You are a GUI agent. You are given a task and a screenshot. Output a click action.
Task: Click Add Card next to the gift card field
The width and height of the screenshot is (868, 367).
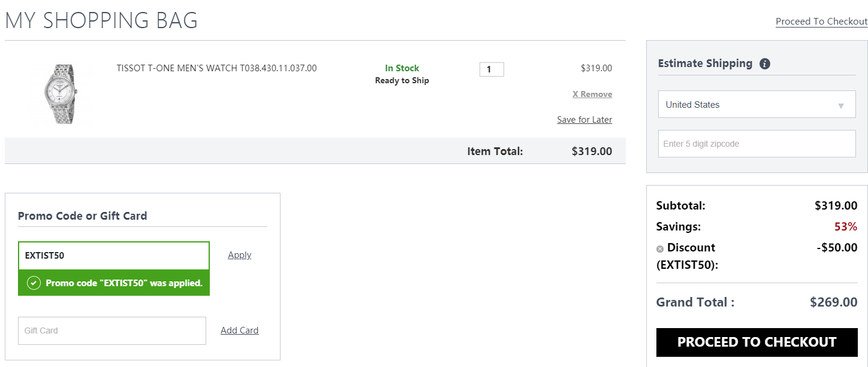click(239, 330)
